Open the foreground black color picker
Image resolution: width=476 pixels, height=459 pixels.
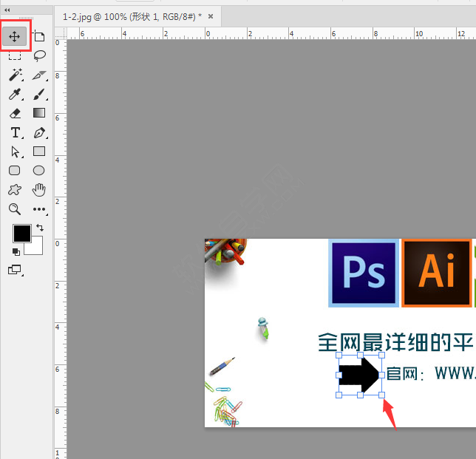22,234
